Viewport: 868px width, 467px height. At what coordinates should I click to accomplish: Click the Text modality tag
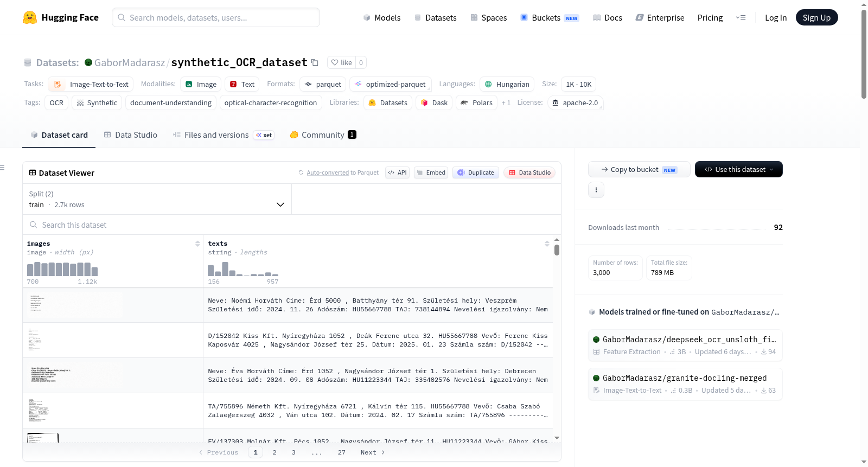tap(242, 84)
